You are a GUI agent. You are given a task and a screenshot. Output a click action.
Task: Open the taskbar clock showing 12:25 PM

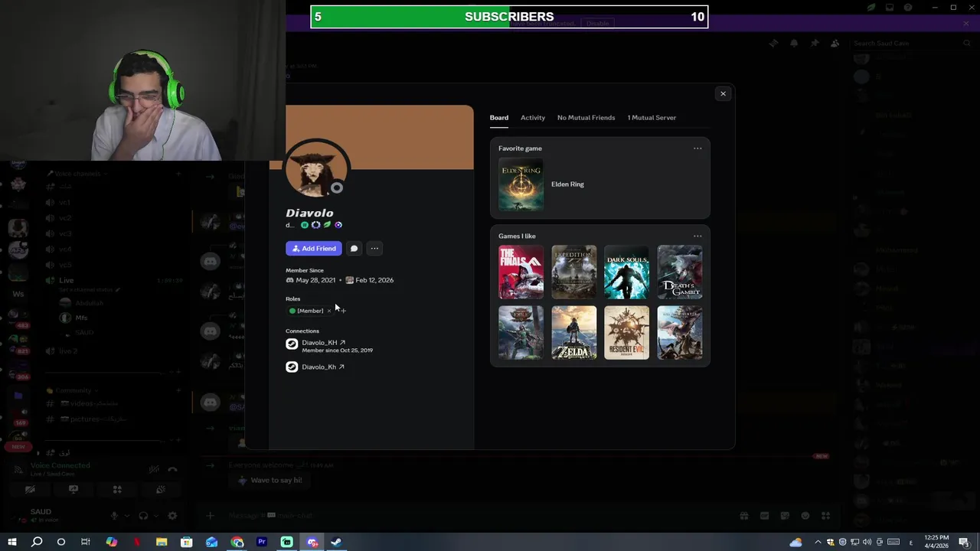pyautogui.click(x=936, y=542)
